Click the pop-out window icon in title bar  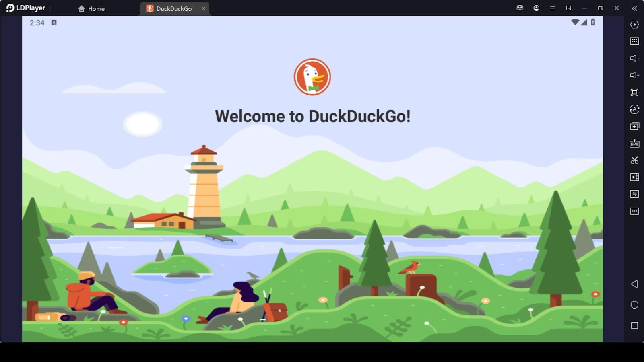[x=568, y=8]
